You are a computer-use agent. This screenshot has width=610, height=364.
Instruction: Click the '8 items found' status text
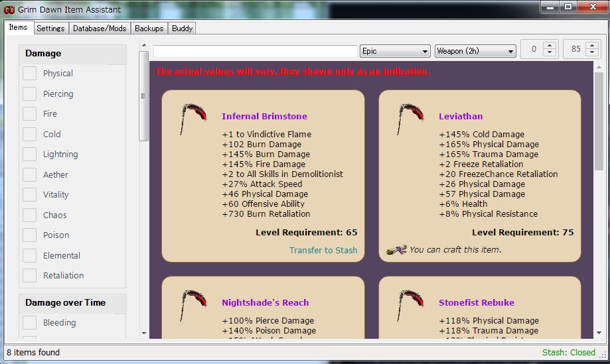point(33,352)
